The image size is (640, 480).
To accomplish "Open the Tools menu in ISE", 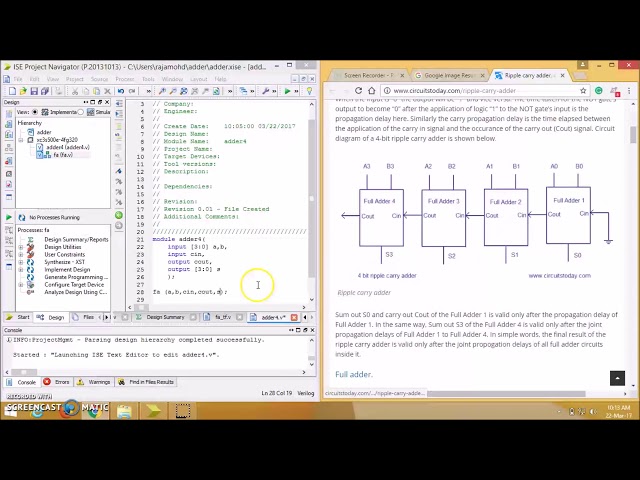I will click(148, 79).
